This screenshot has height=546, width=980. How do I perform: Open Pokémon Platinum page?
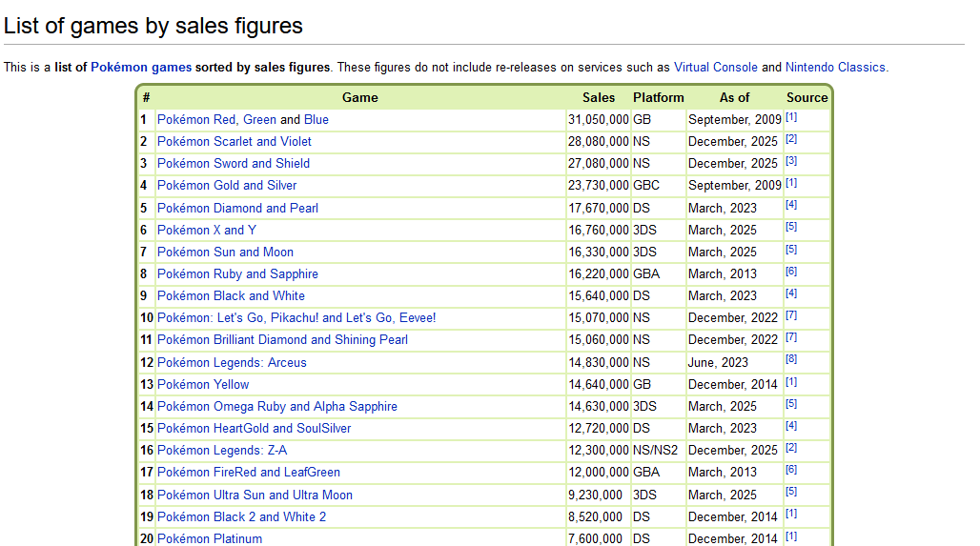click(x=210, y=538)
